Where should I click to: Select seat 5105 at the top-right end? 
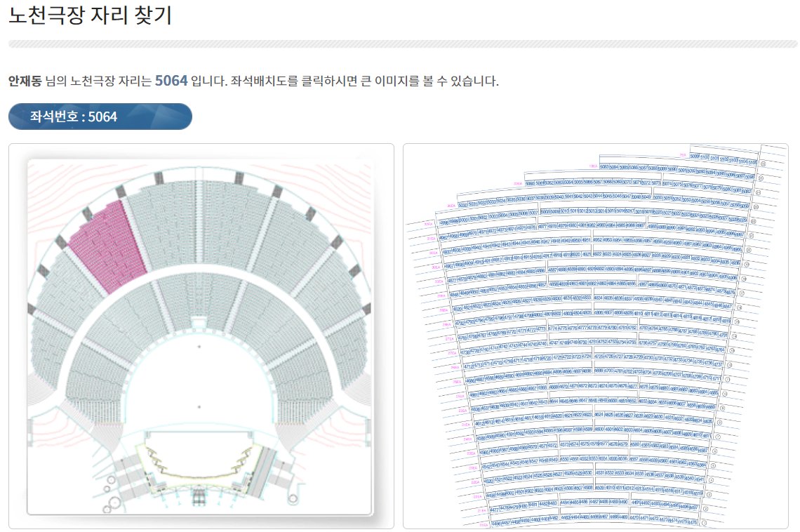(x=752, y=162)
